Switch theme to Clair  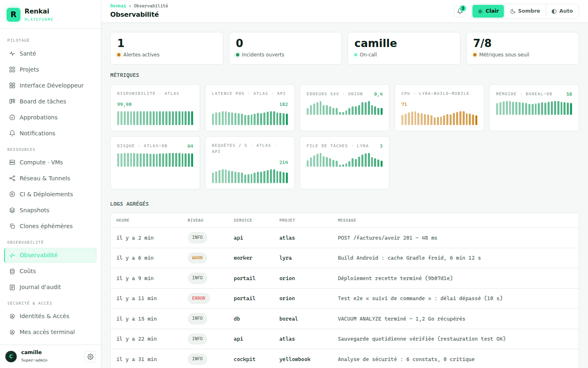(488, 11)
